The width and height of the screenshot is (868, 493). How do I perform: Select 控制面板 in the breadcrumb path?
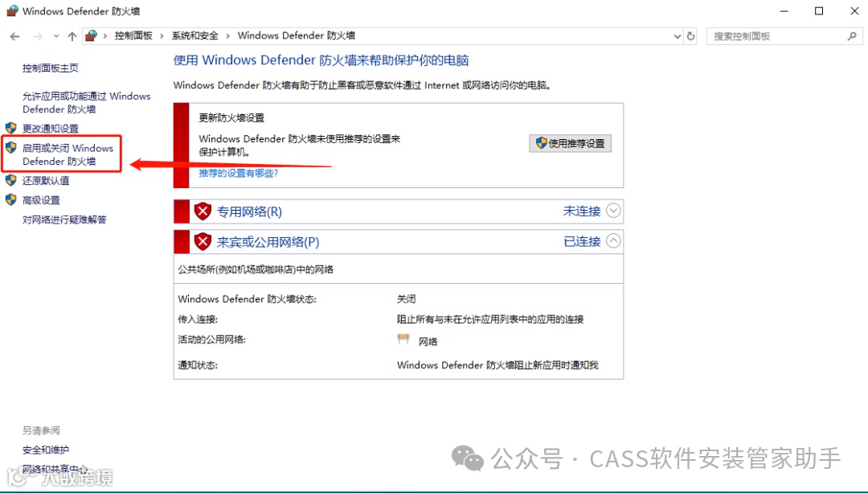click(133, 35)
